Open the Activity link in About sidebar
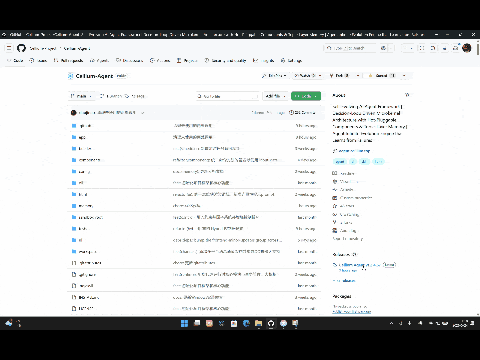 coord(343,190)
